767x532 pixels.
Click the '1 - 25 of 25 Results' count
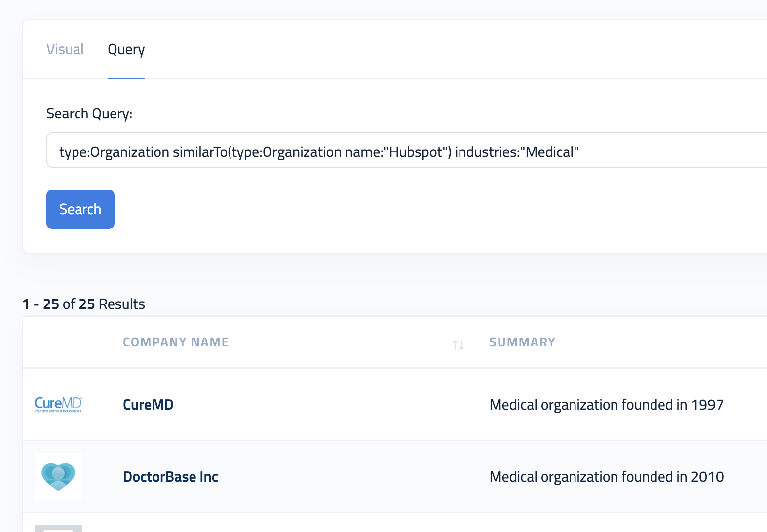click(84, 304)
